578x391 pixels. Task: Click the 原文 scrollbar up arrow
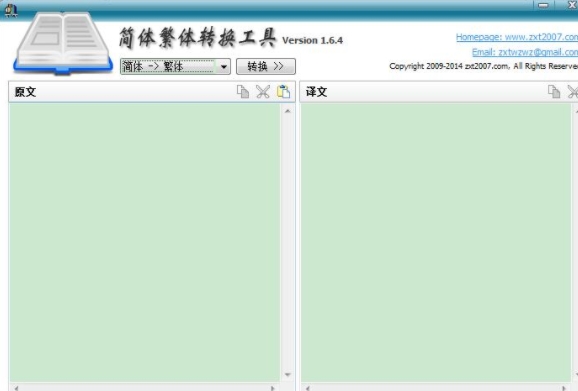click(x=288, y=111)
